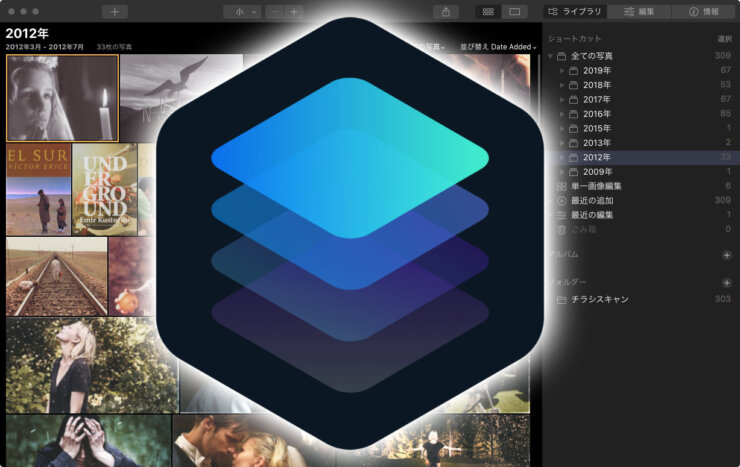
Task: Click the add photos plus button in toolbar
Action: tap(115, 12)
